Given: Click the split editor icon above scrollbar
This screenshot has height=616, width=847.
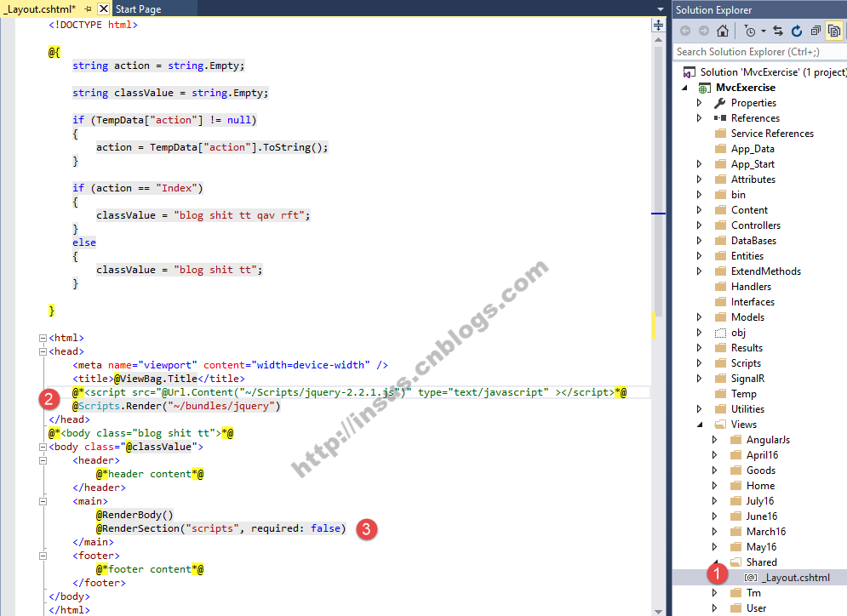Looking at the screenshot, I should (x=658, y=25).
